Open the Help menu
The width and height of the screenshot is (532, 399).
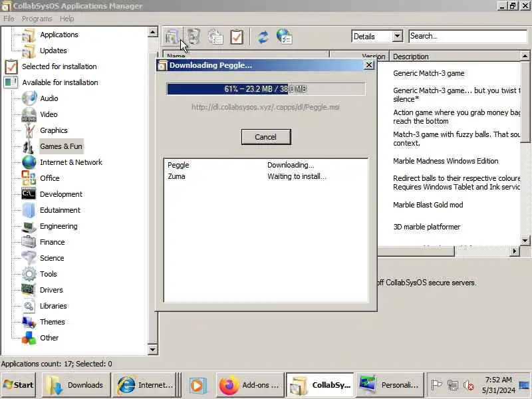click(67, 19)
